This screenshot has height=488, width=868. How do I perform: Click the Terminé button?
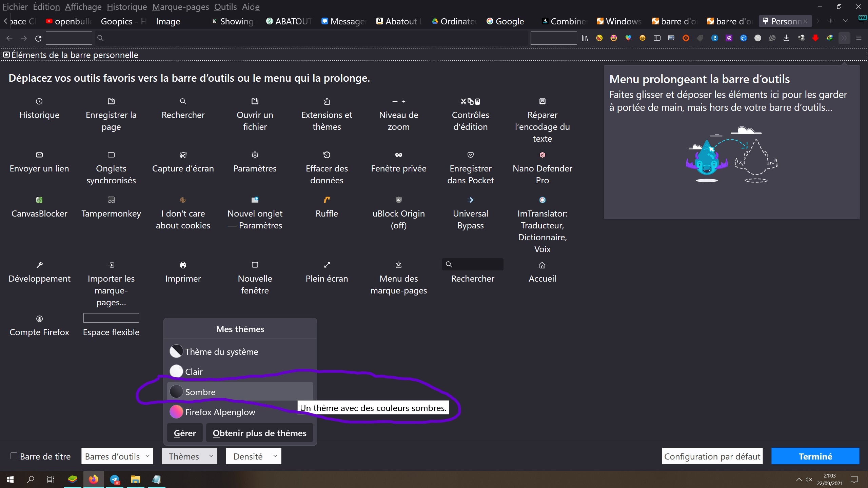tap(815, 456)
